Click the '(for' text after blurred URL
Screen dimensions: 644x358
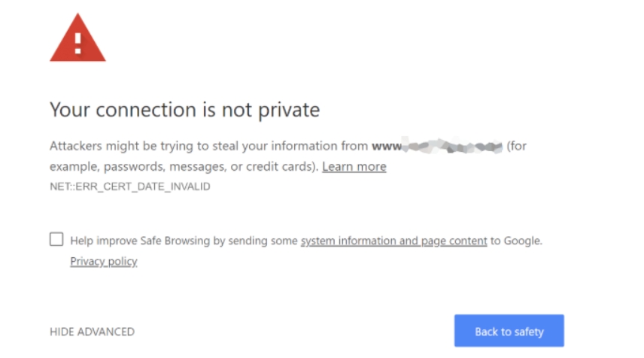517,146
